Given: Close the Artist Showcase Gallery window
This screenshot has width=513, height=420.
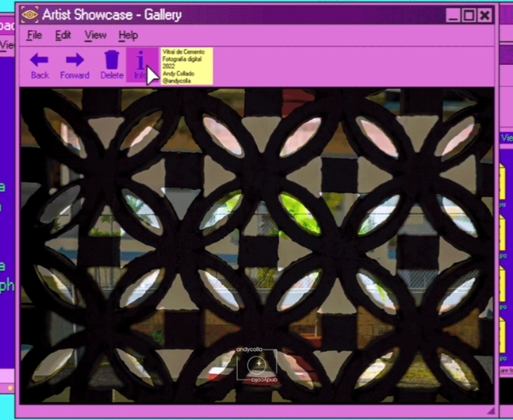Looking at the screenshot, I should click(x=485, y=15).
